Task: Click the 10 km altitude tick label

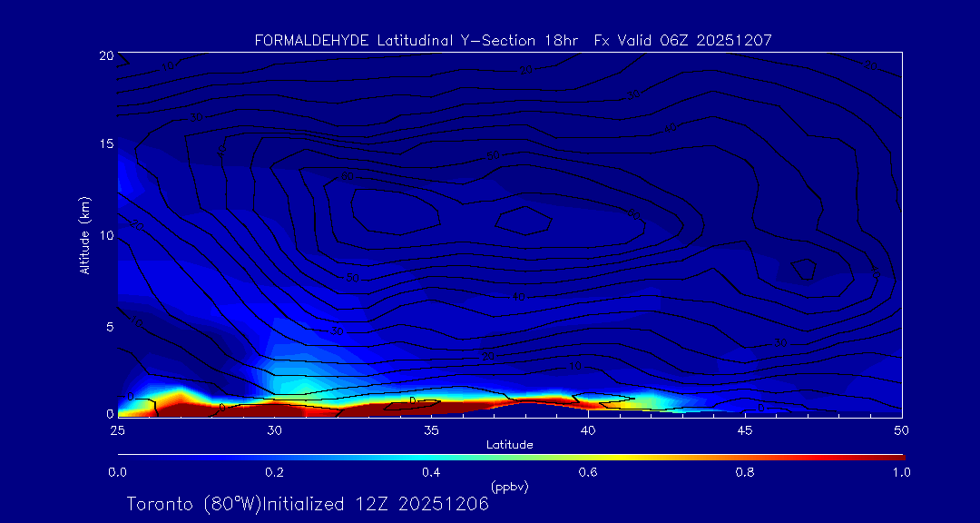Action: pyautogui.click(x=105, y=235)
